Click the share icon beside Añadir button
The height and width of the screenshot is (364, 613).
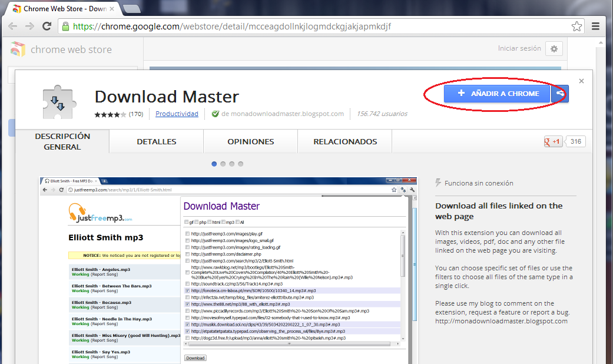tap(560, 93)
